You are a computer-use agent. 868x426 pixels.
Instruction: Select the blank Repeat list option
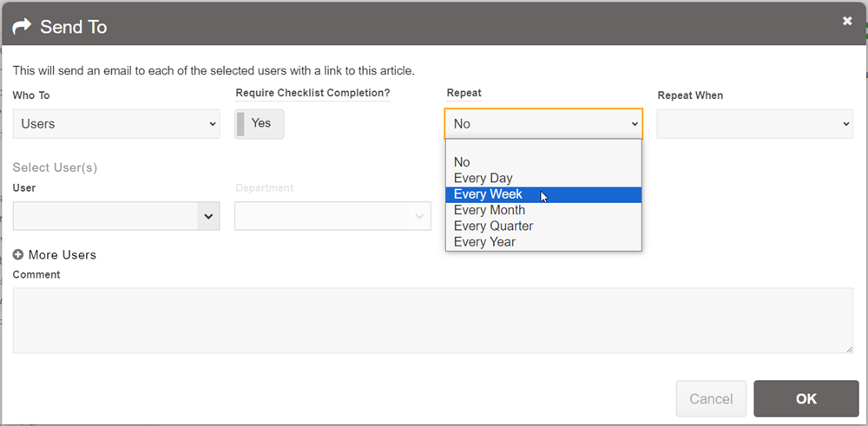point(543,147)
